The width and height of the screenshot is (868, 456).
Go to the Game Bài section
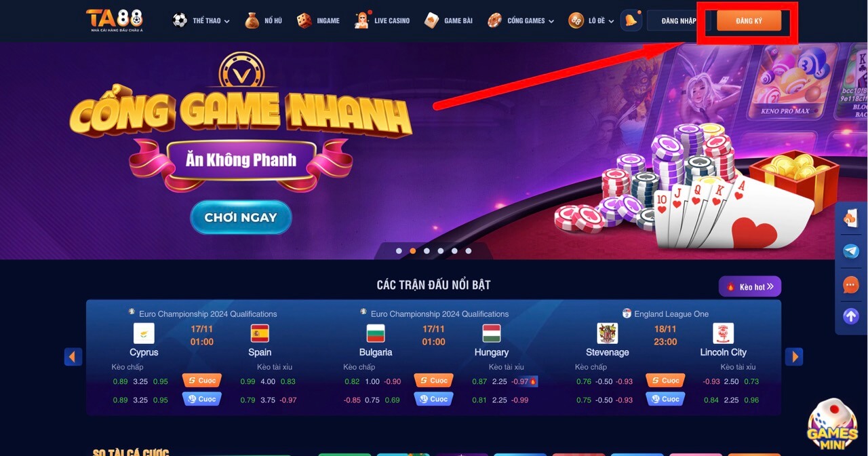[448, 20]
